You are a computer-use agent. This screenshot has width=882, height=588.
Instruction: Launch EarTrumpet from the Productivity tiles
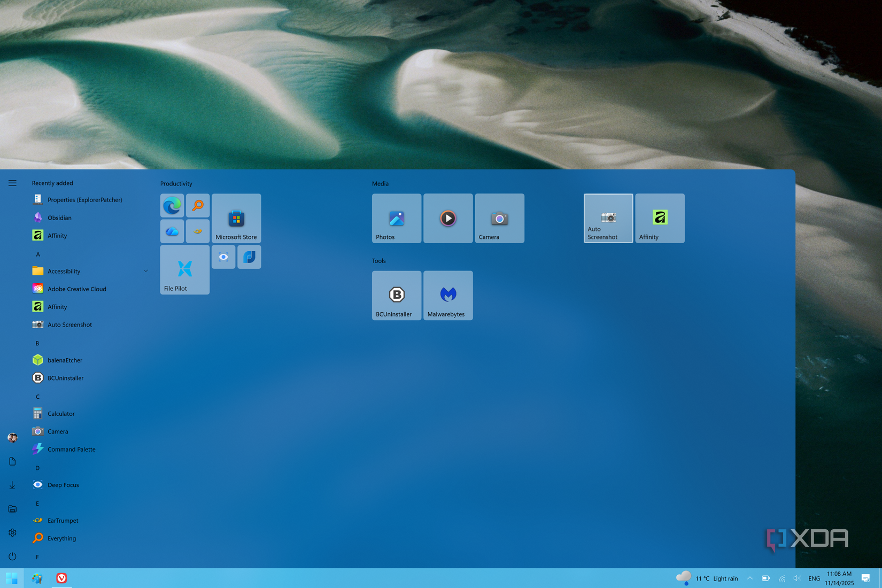(198, 231)
